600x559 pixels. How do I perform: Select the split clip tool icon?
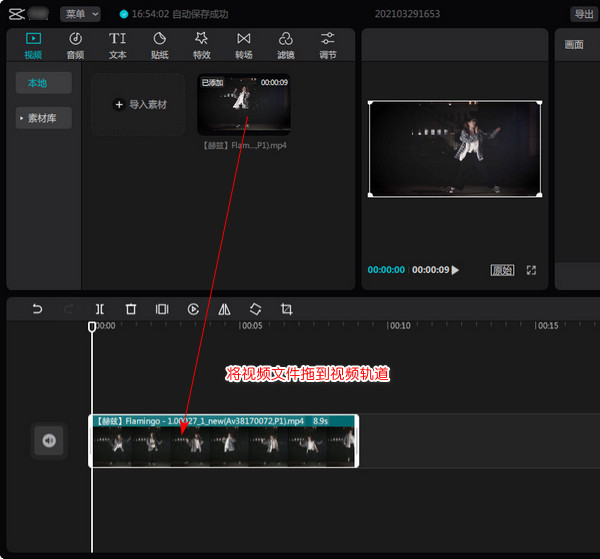tap(99, 309)
